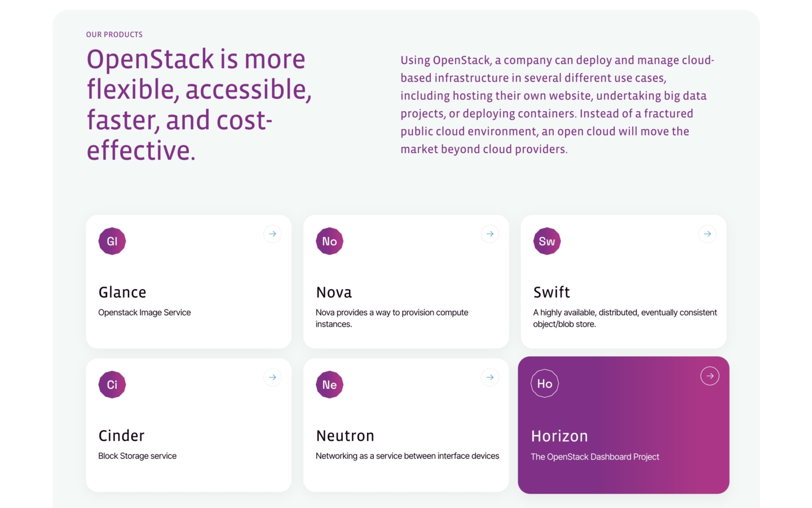Click the No badge icon on Nova card
812x508 pixels.
329,241
